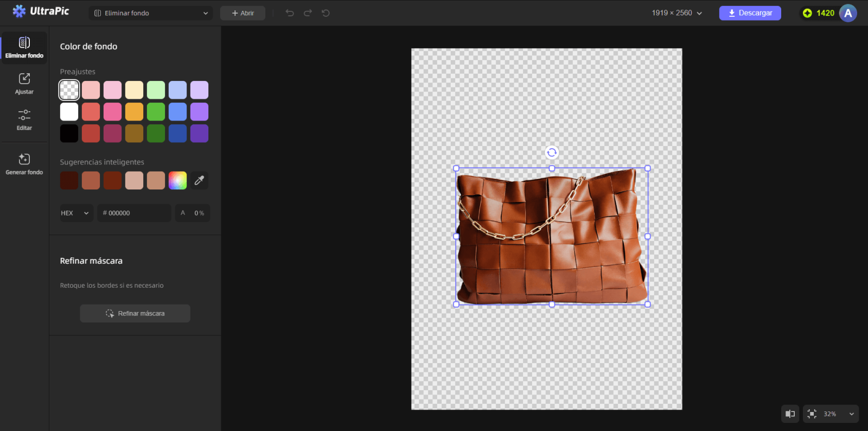Viewport: 868px width, 431px height.
Task: Select the white background swatch
Action: (69, 112)
